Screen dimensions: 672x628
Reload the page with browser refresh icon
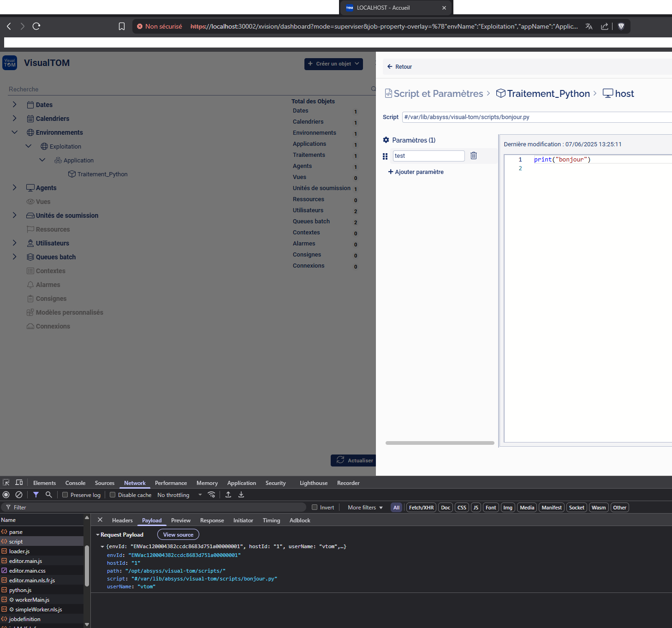(x=36, y=26)
